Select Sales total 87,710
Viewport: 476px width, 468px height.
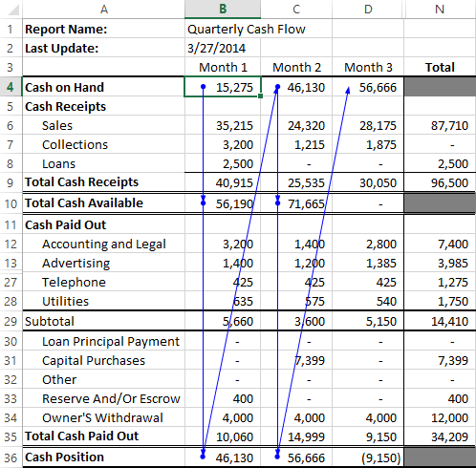[x=440, y=125]
